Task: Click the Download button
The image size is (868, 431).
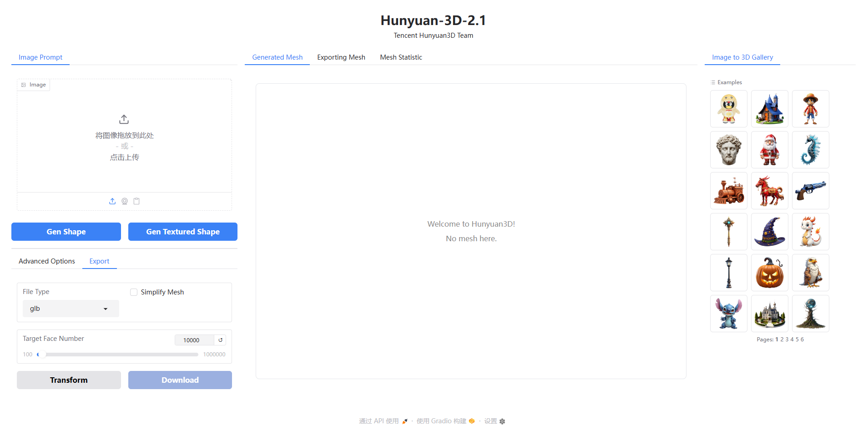Action: point(180,380)
